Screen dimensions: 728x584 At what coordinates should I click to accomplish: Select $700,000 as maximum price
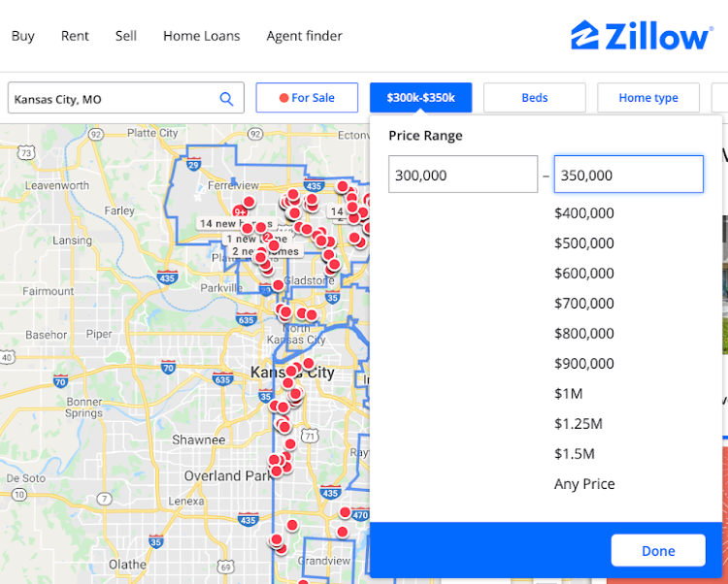click(x=584, y=304)
